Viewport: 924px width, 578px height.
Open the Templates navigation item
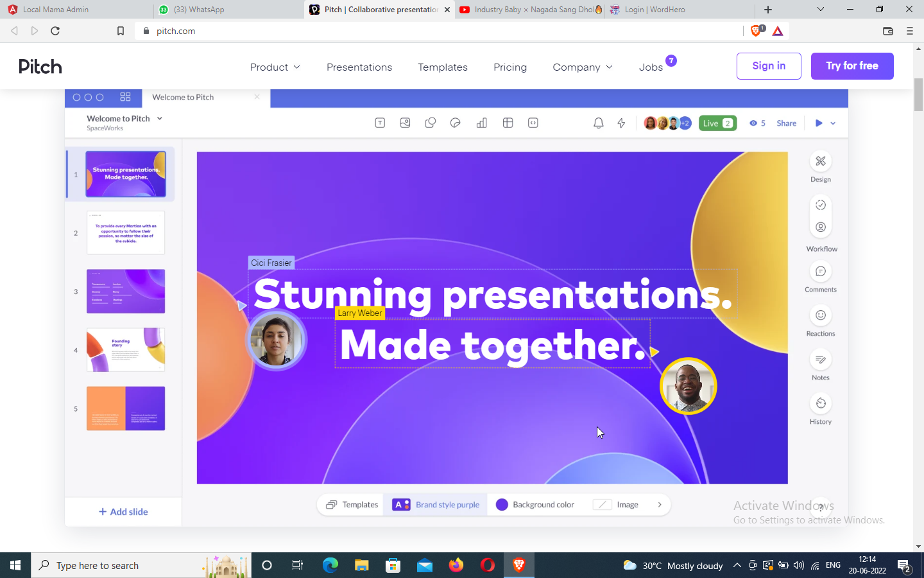[x=442, y=67]
